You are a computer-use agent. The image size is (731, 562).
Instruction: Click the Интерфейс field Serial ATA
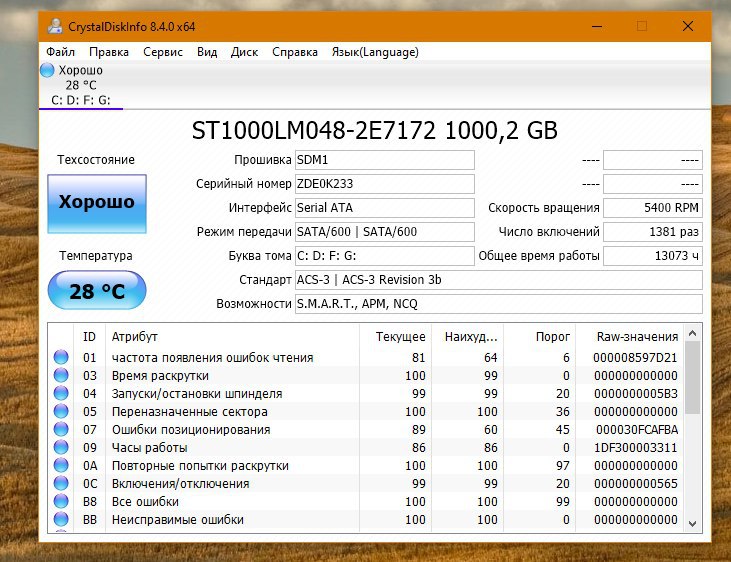[x=385, y=208]
